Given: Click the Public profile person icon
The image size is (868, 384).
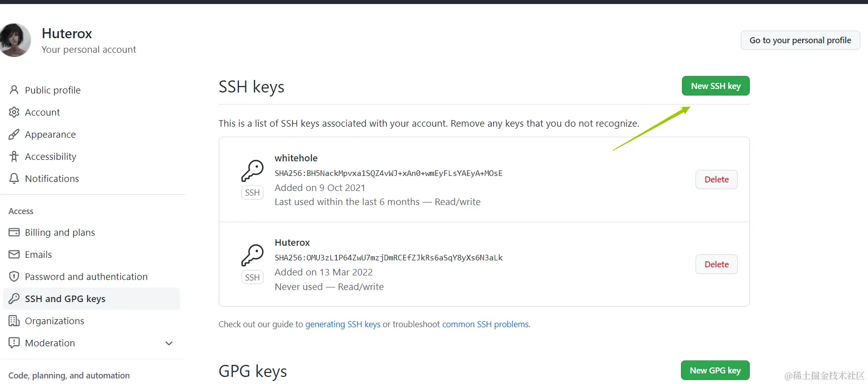Looking at the screenshot, I should [x=14, y=90].
